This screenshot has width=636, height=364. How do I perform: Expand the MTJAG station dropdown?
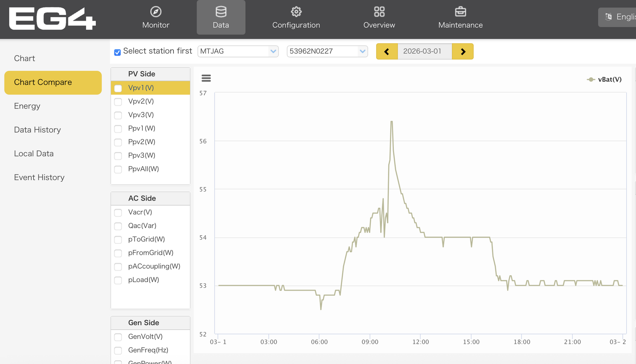tap(238, 51)
